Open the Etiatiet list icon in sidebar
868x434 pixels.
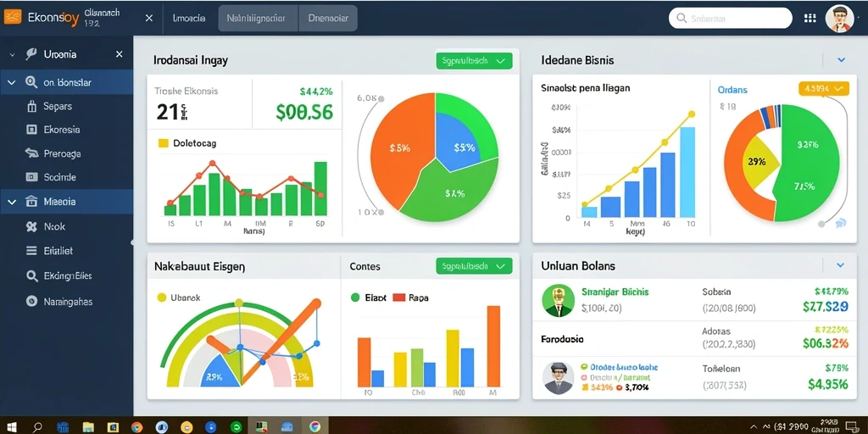(x=31, y=251)
